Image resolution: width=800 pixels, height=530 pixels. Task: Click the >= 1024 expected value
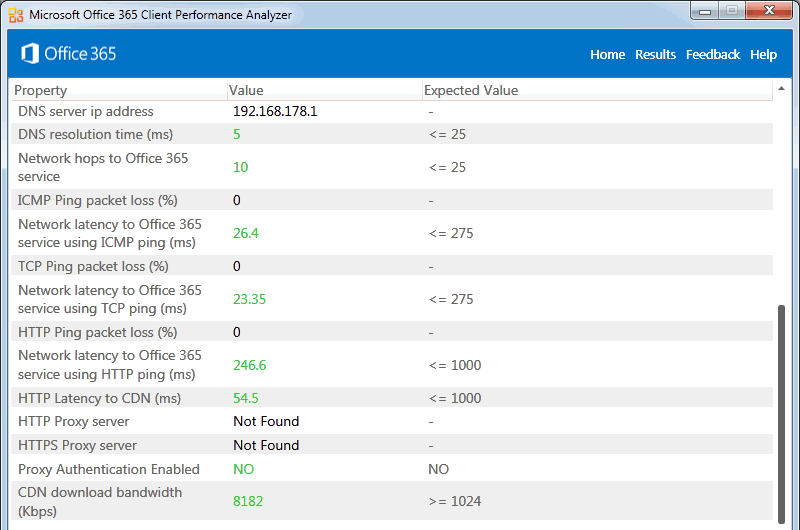click(x=455, y=501)
